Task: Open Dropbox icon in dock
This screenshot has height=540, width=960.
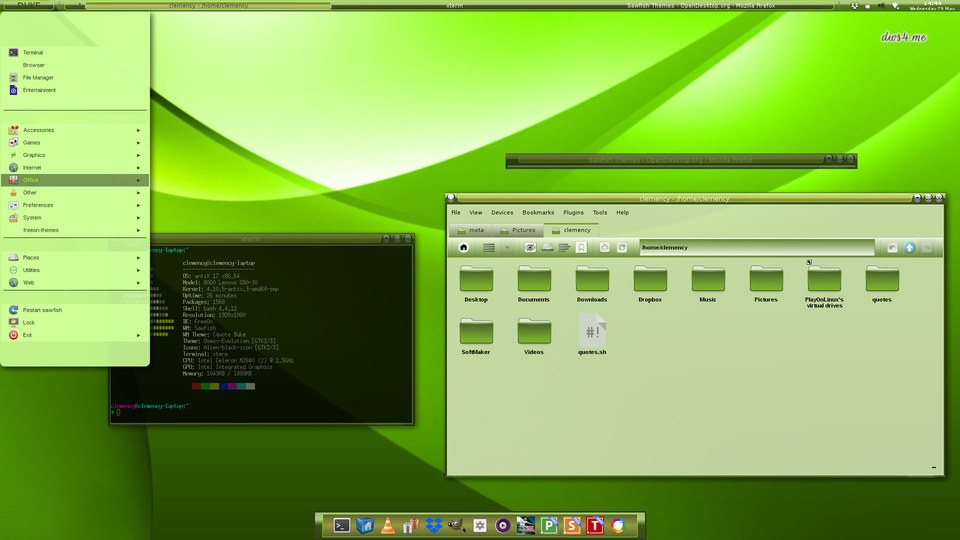Action: tap(433, 525)
